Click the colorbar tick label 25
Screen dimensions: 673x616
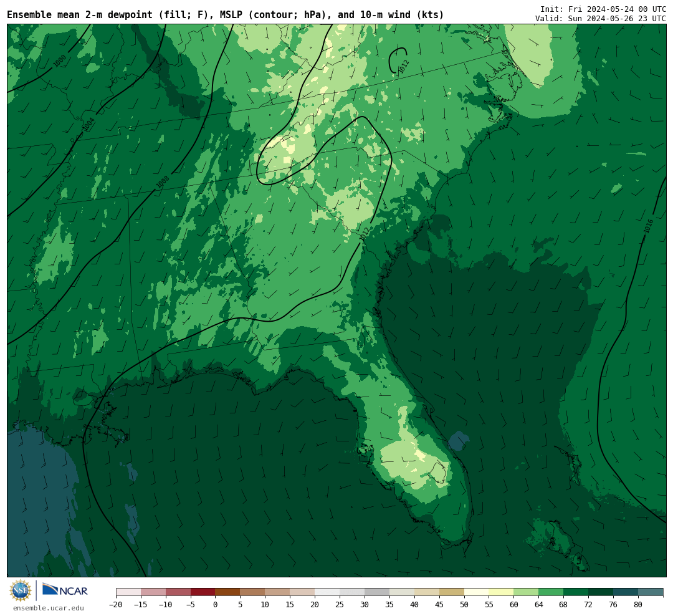pyautogui.click(x=340, y=604)
